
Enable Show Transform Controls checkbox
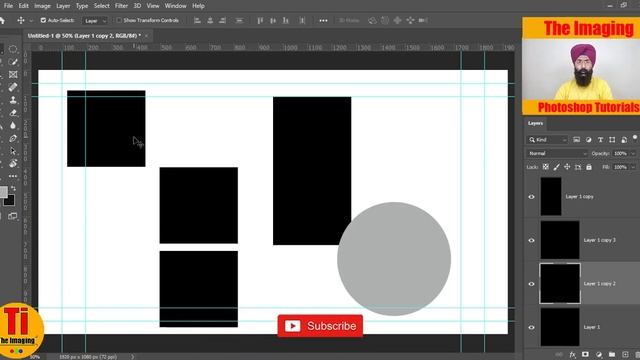click(119, 20)
